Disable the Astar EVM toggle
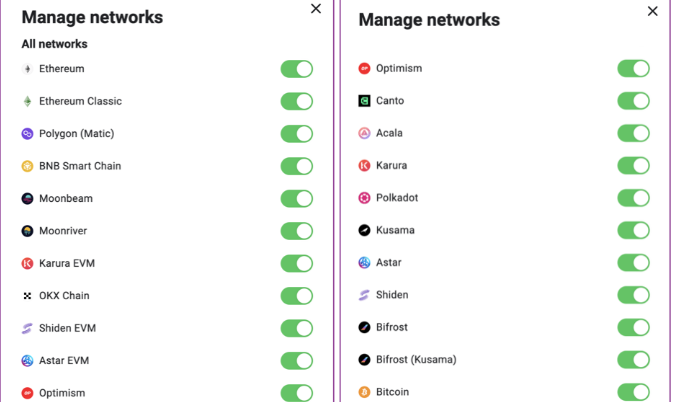The width and height of the screenshot is (676, 402). pyautogui.click(x=297, y=361)
